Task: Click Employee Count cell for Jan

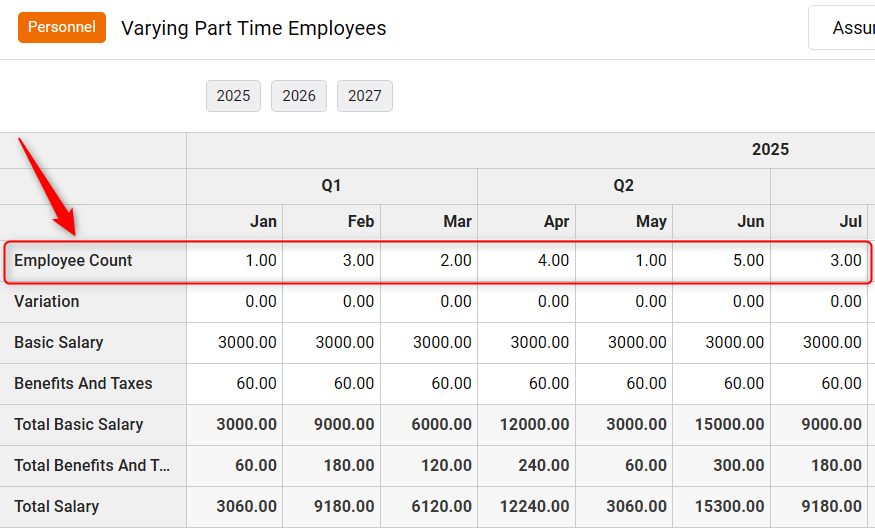Action: click(x=235, y=261)
